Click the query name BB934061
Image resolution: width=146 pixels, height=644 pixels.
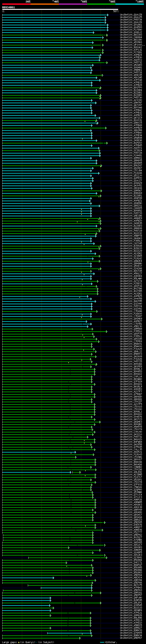8,8
